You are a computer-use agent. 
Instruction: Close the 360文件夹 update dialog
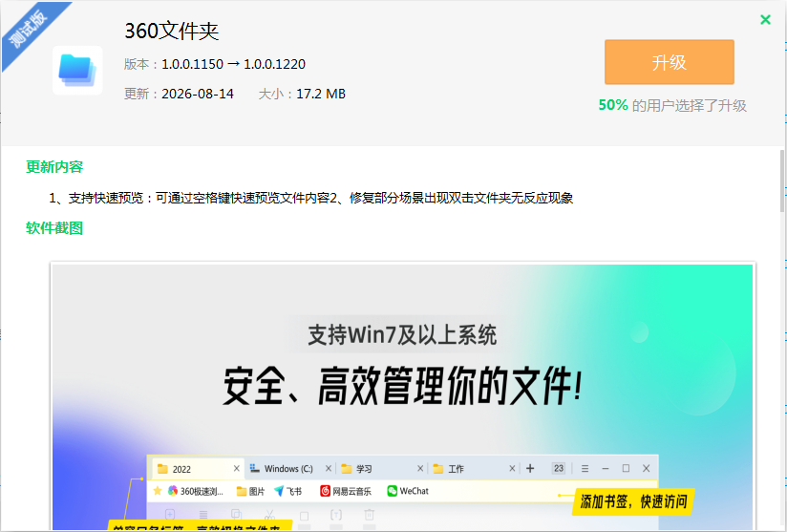point(765,19)
